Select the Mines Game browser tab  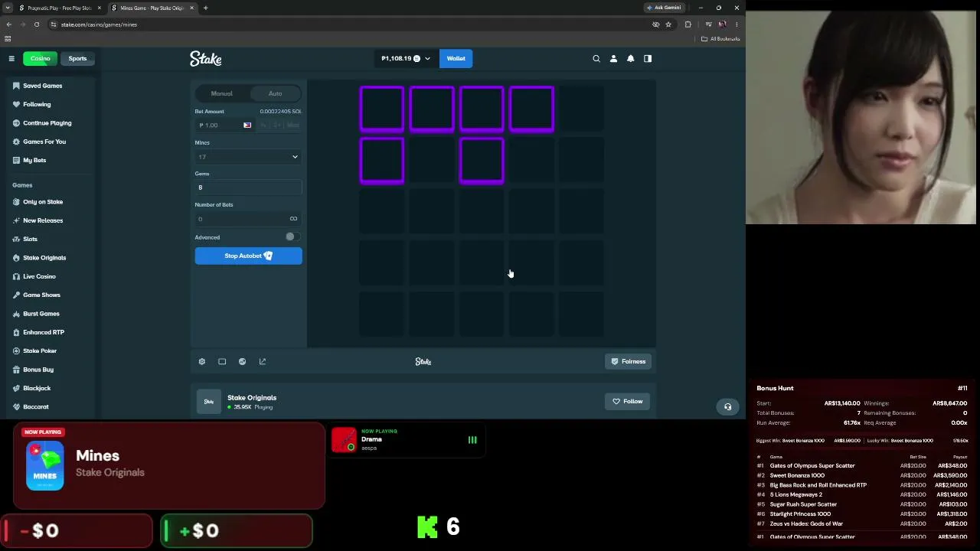[152, 8]
